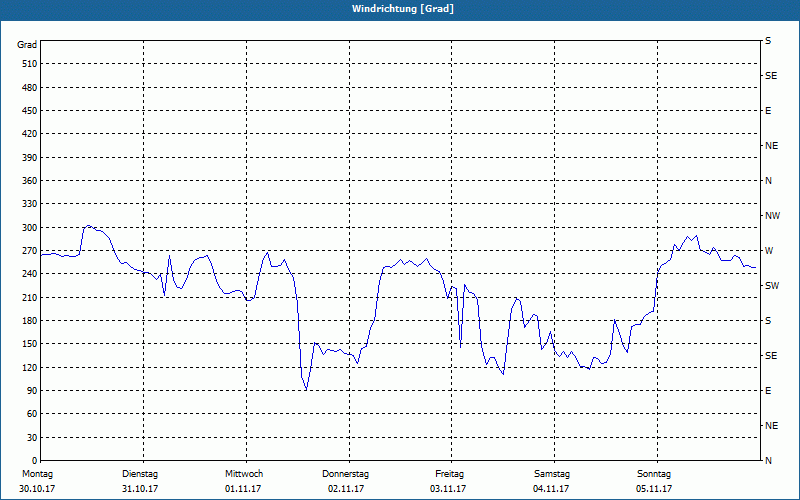Viewport: 800px width, 500px height.
Task: Select the 90 y-axis value
Action: [x=32, y=391]
